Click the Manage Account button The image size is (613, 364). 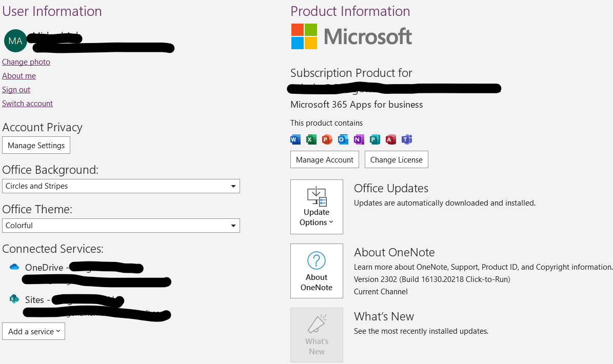tap(325, 159)
